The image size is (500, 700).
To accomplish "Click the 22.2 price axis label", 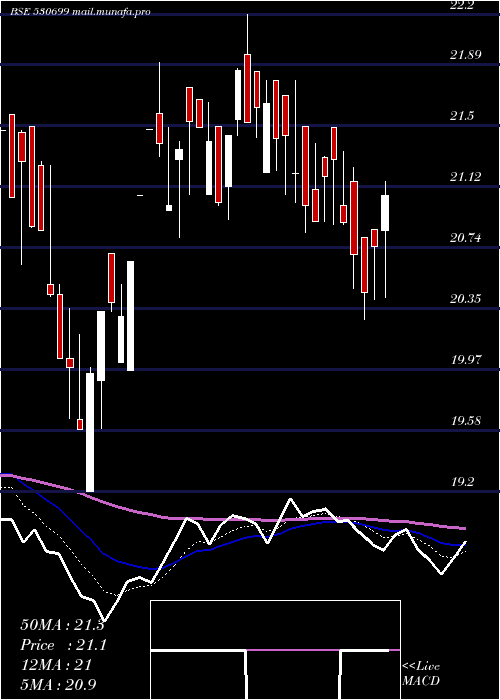I will (460, 5).
